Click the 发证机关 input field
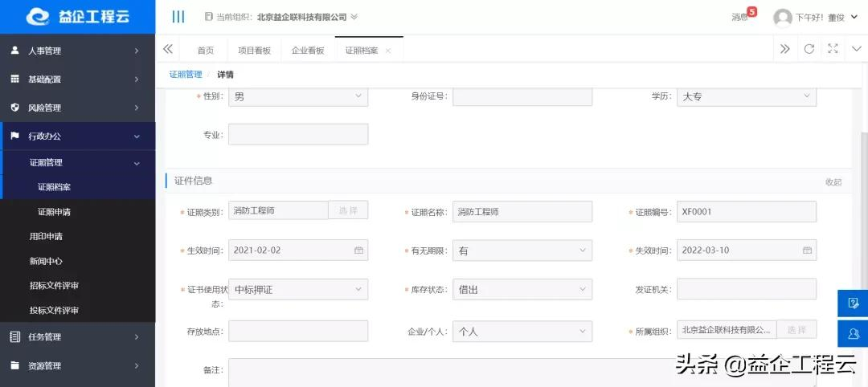868x387 pixels. pyautogui.click(x=746, y=289)
